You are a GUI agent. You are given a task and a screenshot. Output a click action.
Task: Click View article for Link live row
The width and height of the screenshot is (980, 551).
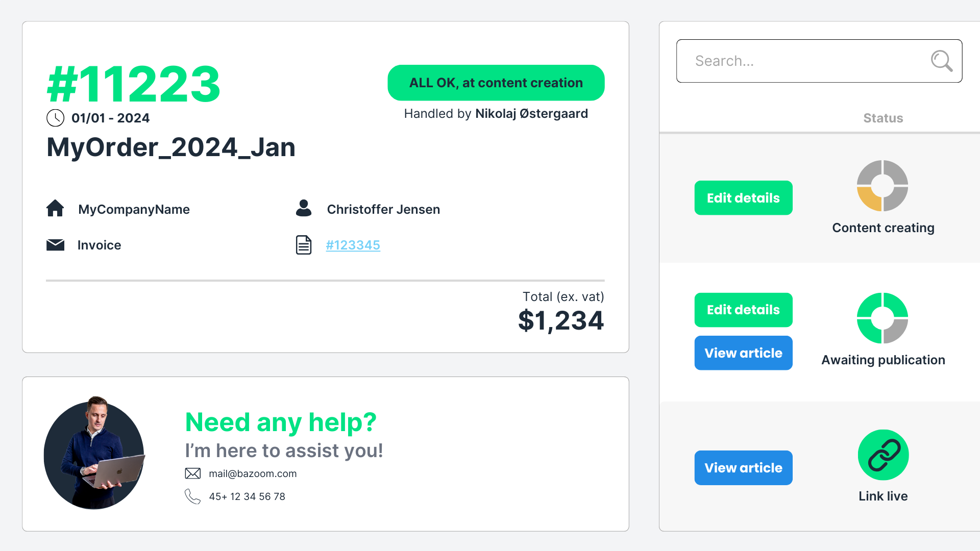pos(744,468)
